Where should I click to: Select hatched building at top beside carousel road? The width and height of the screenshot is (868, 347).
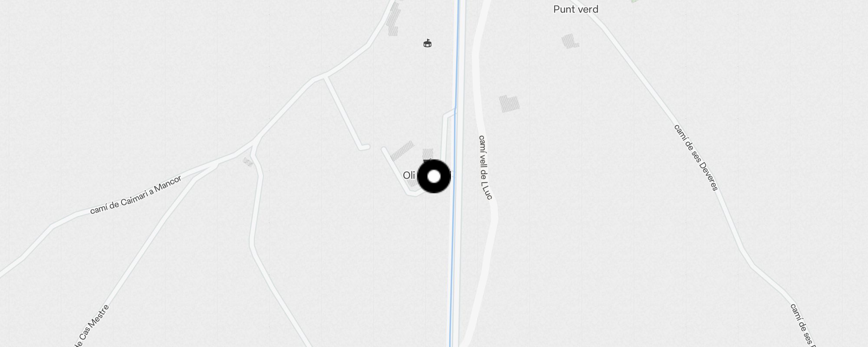[393, 20]
